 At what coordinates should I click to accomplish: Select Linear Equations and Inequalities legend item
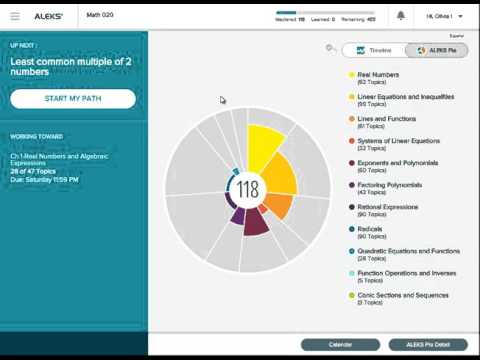[x=401, y=100]
